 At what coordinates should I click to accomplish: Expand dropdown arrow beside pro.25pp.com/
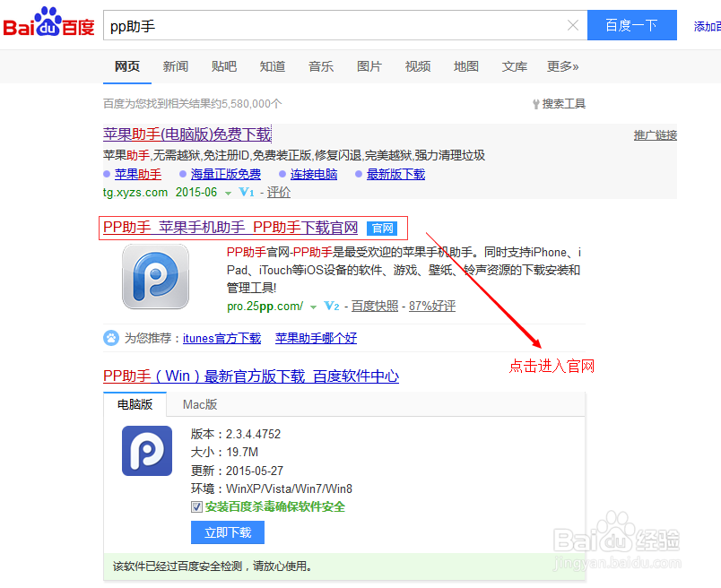314,307
